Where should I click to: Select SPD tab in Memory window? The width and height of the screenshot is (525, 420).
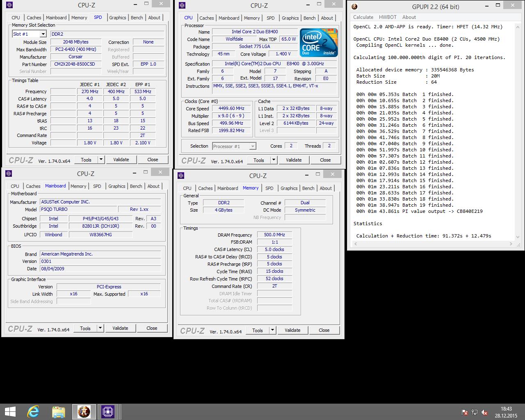269,188
